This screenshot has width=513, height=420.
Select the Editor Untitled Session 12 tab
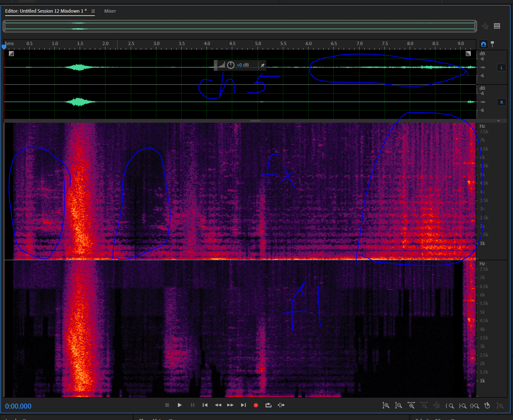46,11
